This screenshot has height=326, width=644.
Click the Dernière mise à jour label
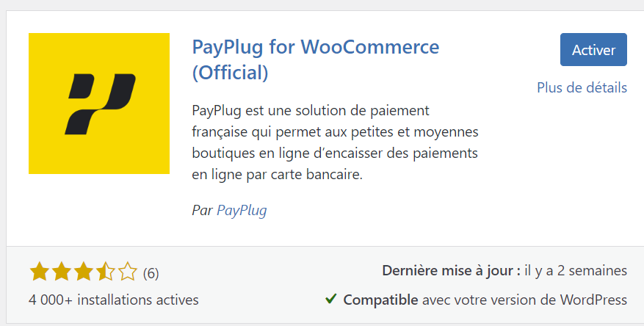tap(452, 271)
